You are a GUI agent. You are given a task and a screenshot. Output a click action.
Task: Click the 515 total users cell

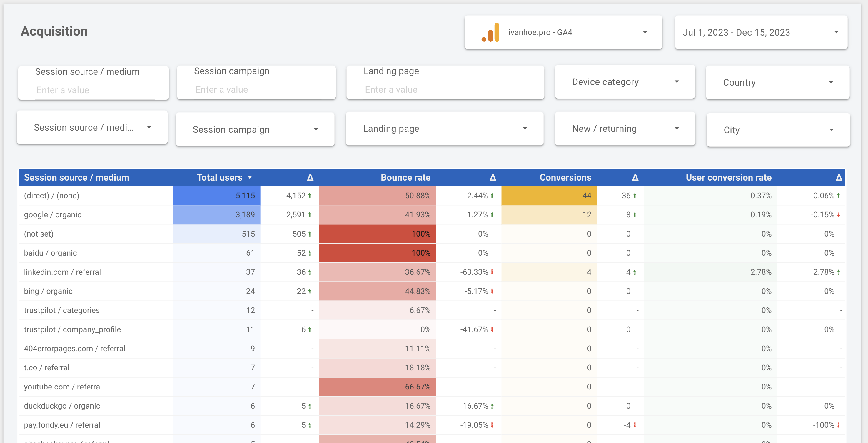216,234
